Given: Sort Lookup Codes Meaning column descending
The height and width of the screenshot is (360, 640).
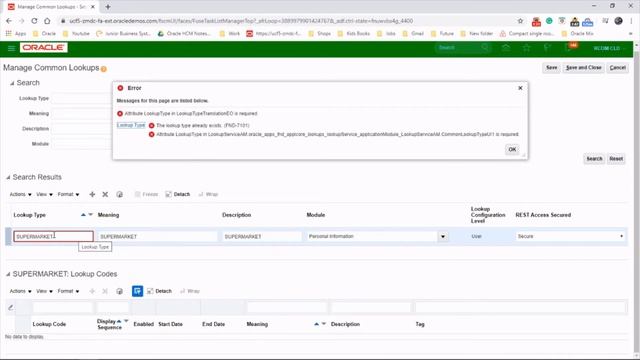Looking at the screenshot, I should [324, 324].
